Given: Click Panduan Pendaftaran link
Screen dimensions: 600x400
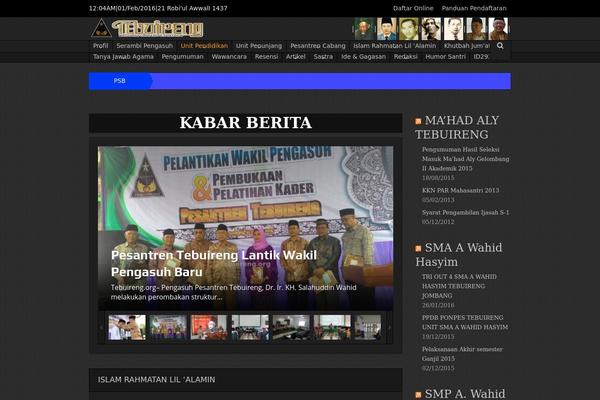Looking at the screenshot, I should tap(474, 8).
